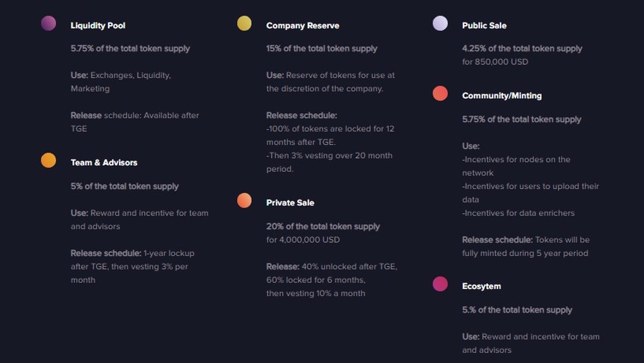This screenshot has width=644, height=363.
Task: Click '5% of the total token supply'
Action: 125,186
